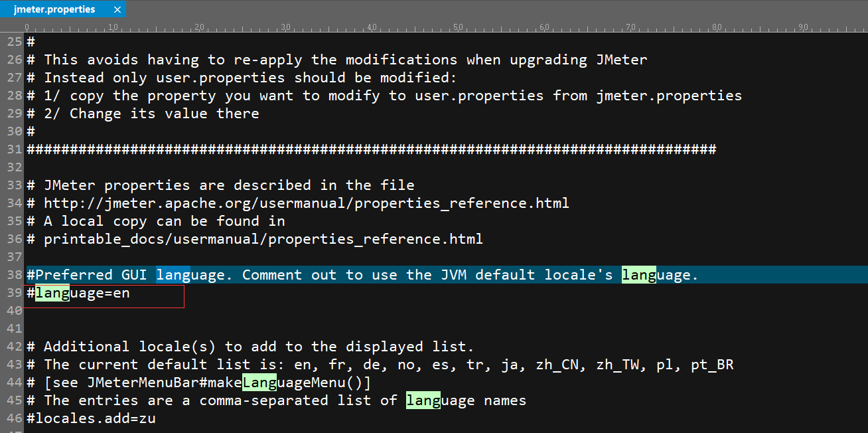Click the jmeter.apache.org properties_reference URL line
This screenshot has height=433, width=868.
[298, 203]
